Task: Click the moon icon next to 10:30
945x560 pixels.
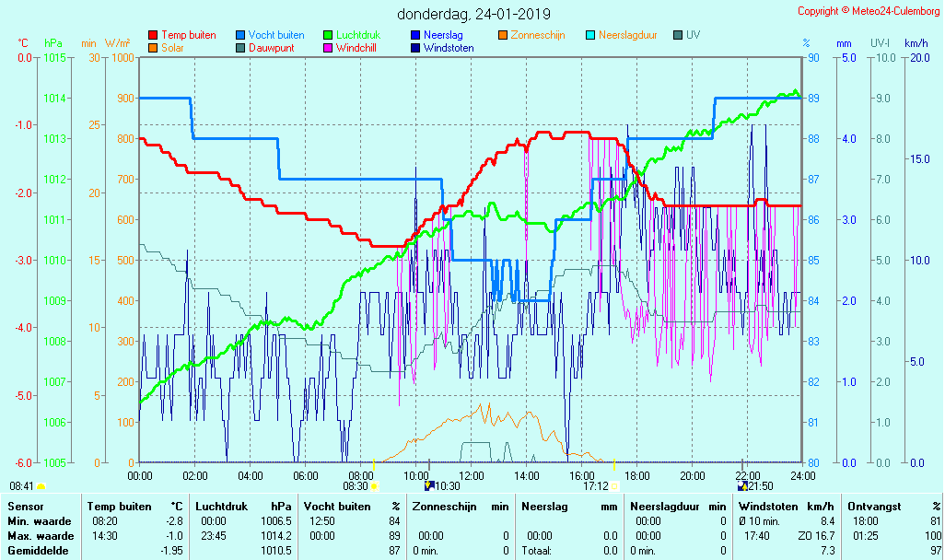Action: [428, 486]
